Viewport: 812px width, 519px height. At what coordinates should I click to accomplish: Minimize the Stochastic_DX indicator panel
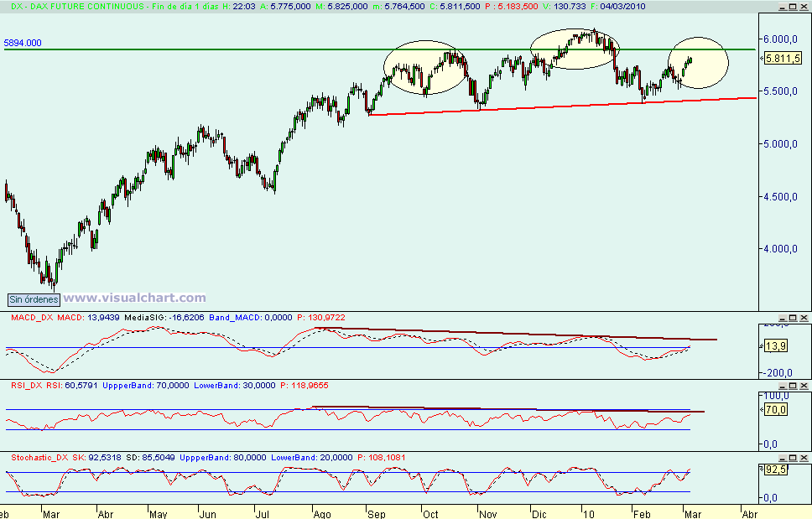pos(783,458)
